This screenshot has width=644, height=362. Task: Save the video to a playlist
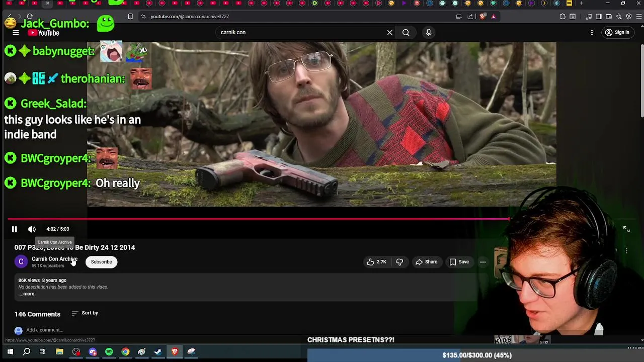click(459, 262)
